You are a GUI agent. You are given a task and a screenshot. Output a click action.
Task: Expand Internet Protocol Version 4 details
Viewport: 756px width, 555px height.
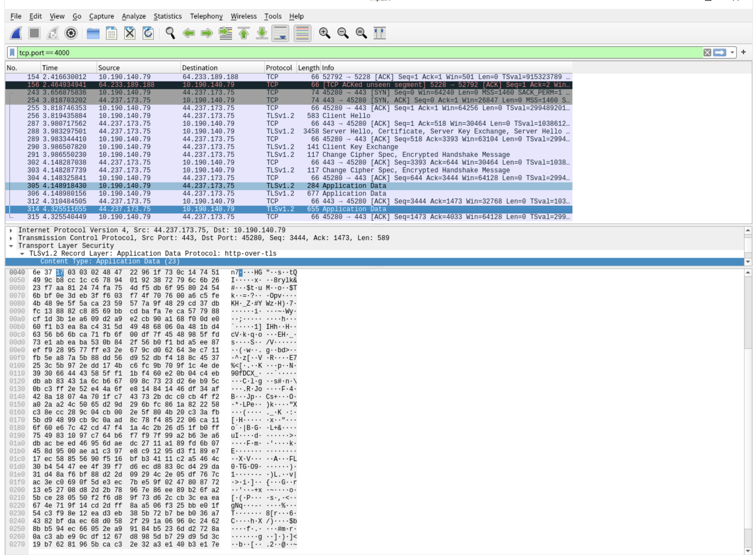coord(11,230)
